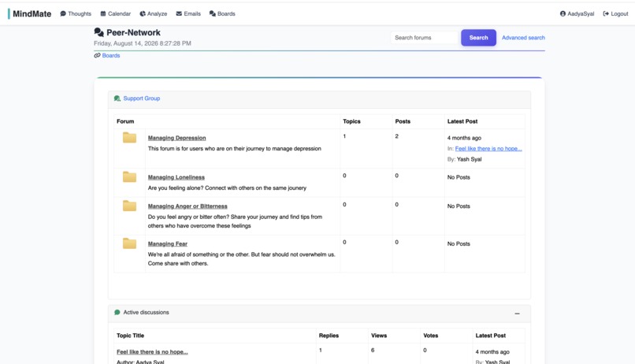Click the Replies column header
The width and height of the screenshot is (635, 364).
click(329, 336)
